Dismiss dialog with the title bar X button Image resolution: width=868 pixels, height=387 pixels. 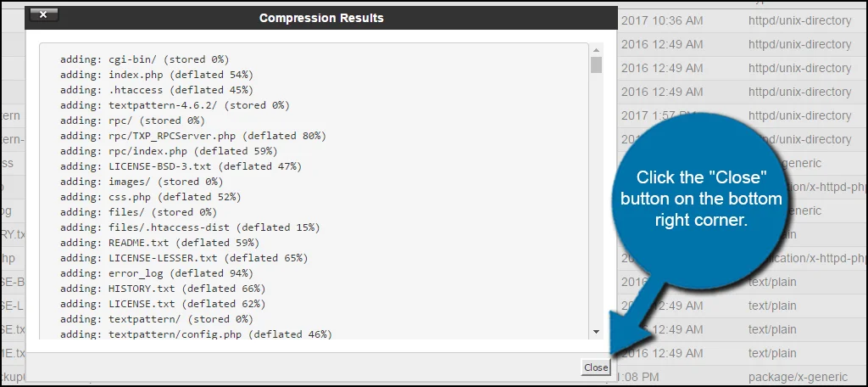click(43, 14)
